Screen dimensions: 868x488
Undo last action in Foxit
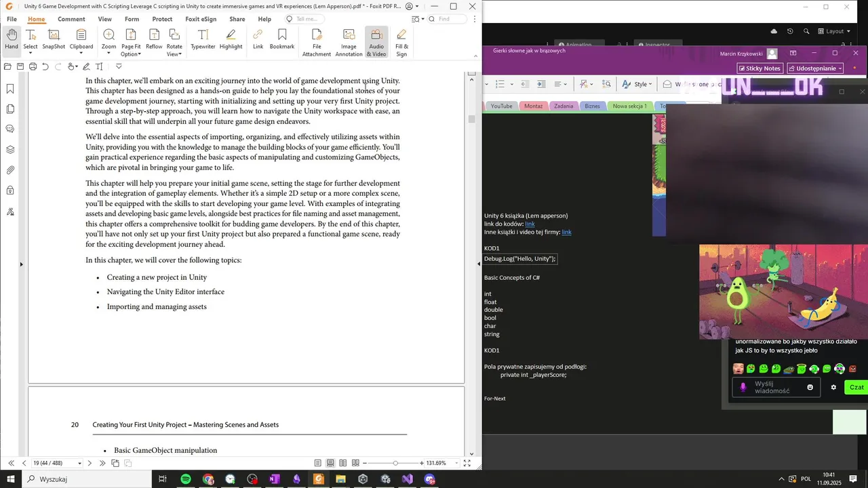tap(45, 66)
